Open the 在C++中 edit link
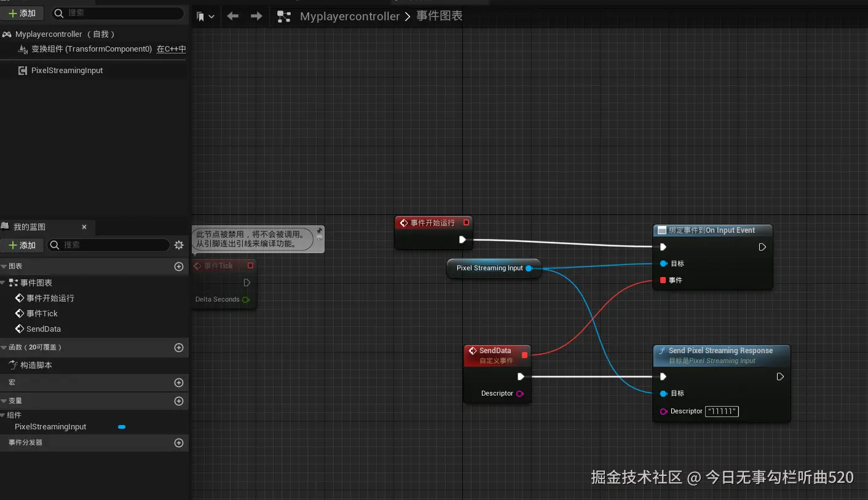The width and height of the screenshot is (868, 500). tap(172, 49)
